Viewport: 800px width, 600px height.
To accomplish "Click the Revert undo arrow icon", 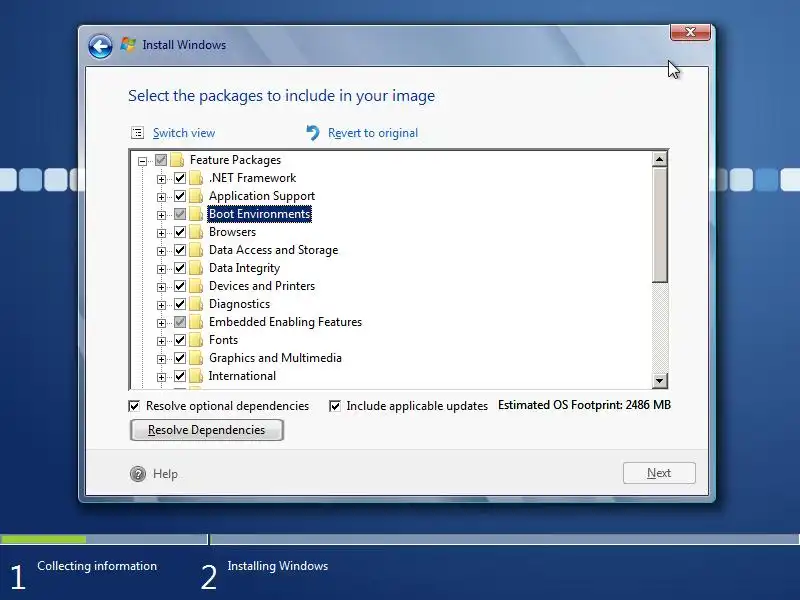I will [x=313, y=133].
